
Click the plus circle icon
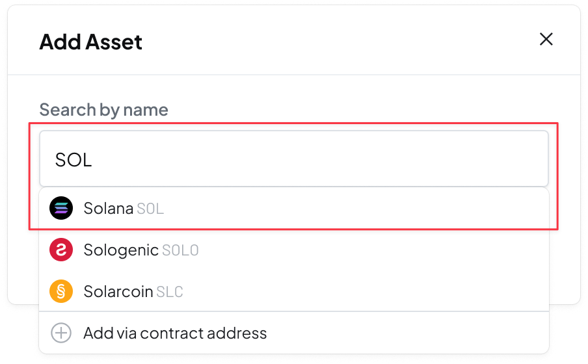coord(61,333)
